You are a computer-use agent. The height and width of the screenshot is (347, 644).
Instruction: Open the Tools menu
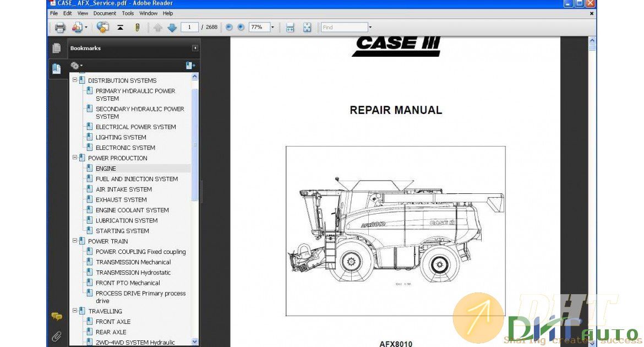click(x=128, y=13)
